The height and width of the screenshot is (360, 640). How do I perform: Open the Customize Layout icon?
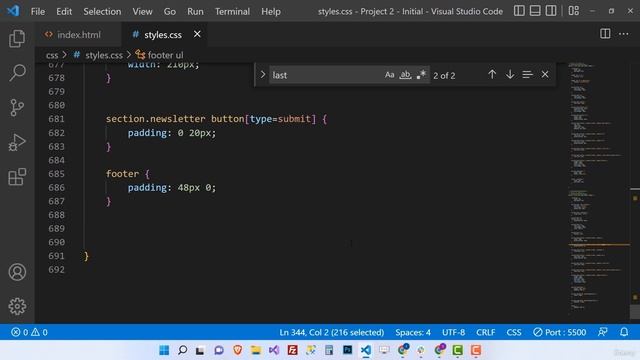(x=574, y=11)
